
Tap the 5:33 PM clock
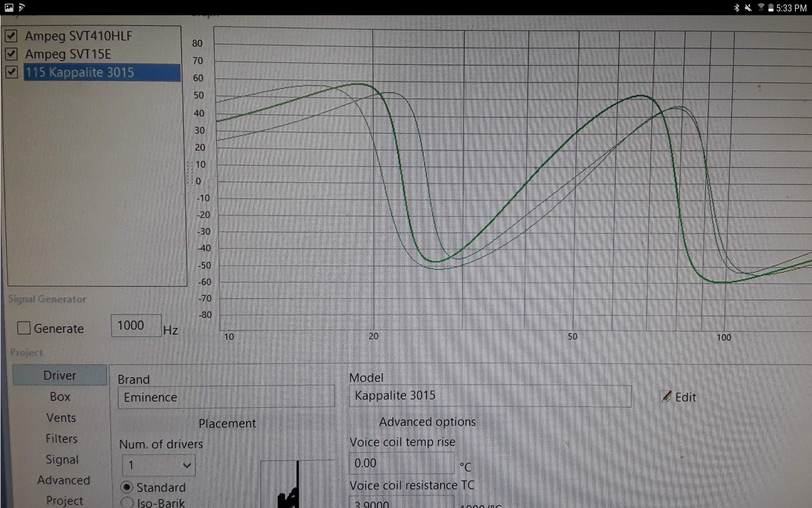point(791,8)
